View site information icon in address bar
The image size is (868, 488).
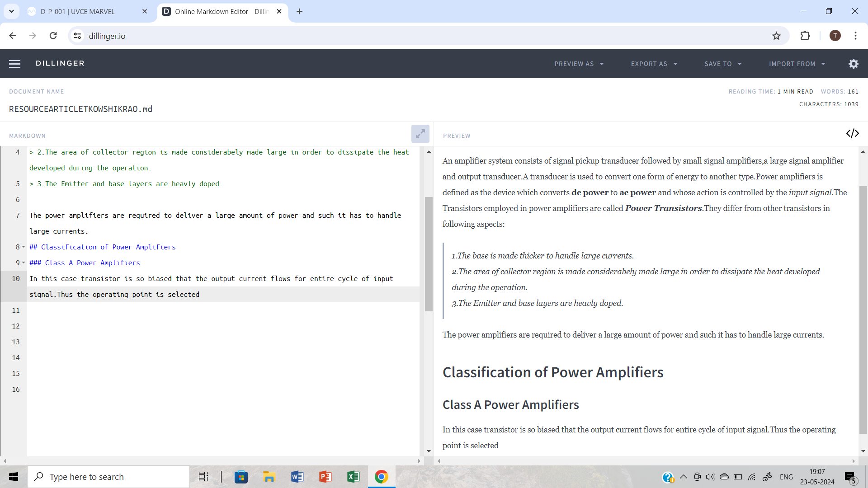[77, 36]
